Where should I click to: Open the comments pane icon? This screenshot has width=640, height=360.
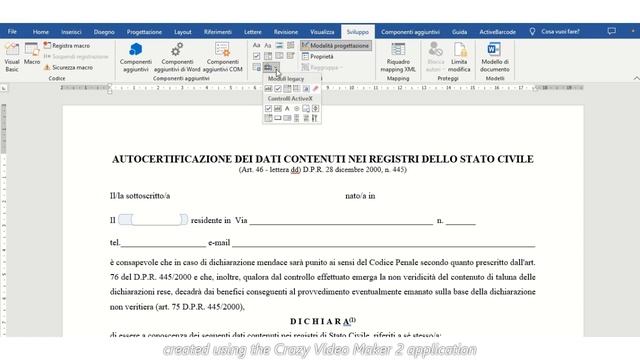coord(611,31)
